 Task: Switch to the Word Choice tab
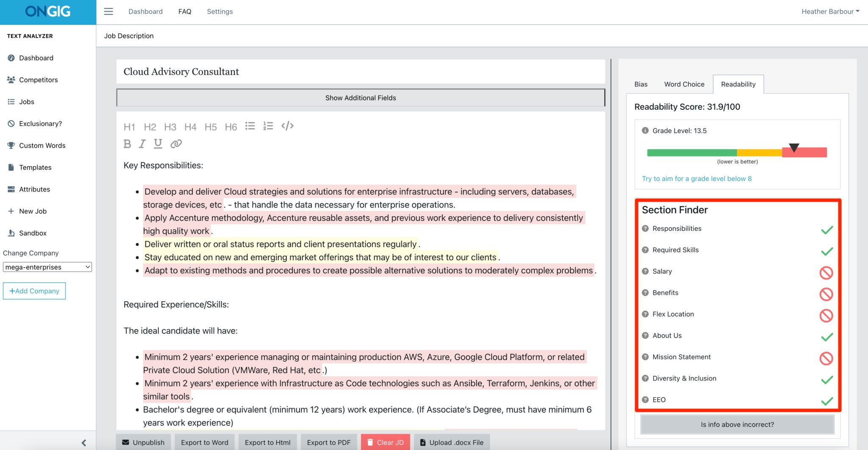point(684,84)
